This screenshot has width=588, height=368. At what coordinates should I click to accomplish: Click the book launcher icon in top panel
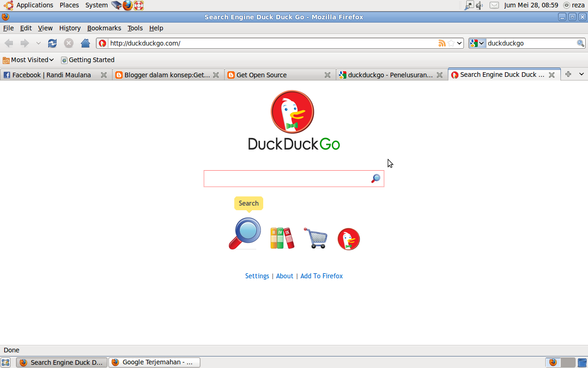pos(117,6)
